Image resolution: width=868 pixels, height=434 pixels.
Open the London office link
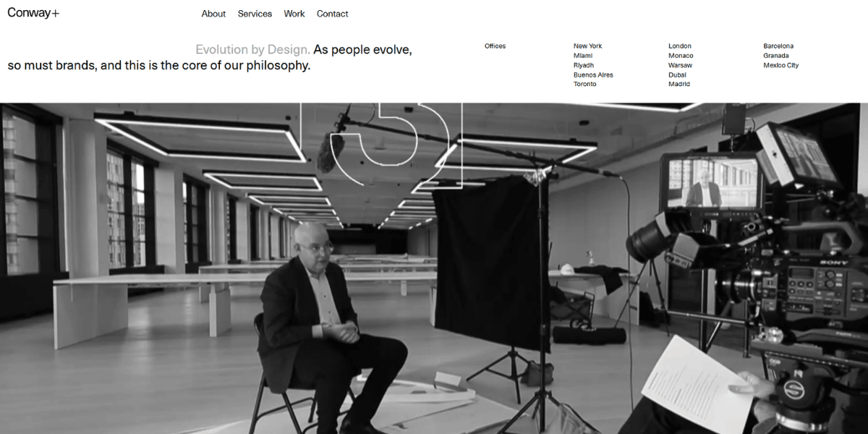coord(680,46)
